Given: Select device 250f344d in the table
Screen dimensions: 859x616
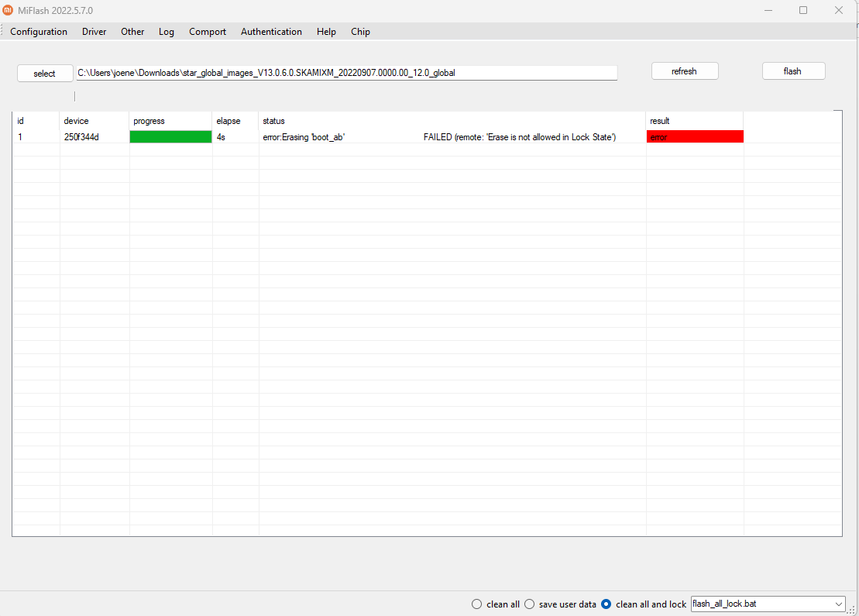Looking at the screenshot, I should pos(81,137).
